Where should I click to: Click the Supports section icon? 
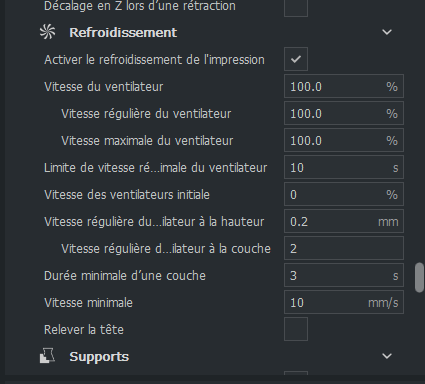48,356
